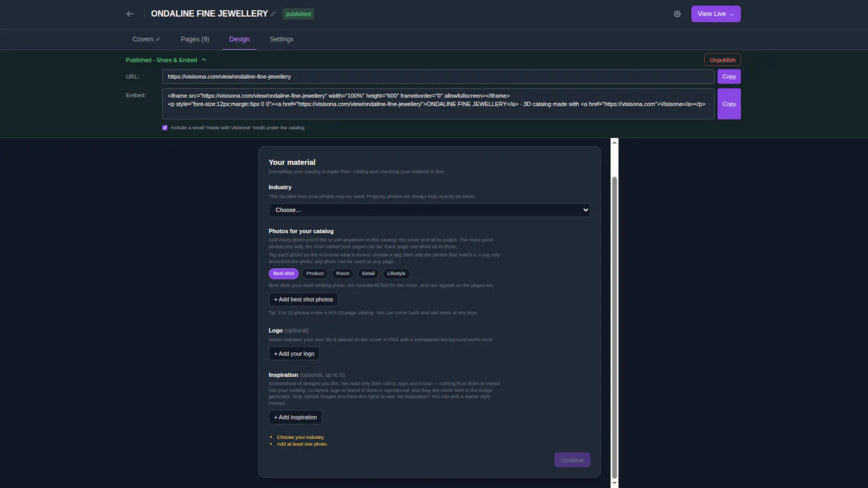This screenshot has height=488, width=868.
Task: Click the URL input field
Action: pyautogui.click(x=438, y=77)
